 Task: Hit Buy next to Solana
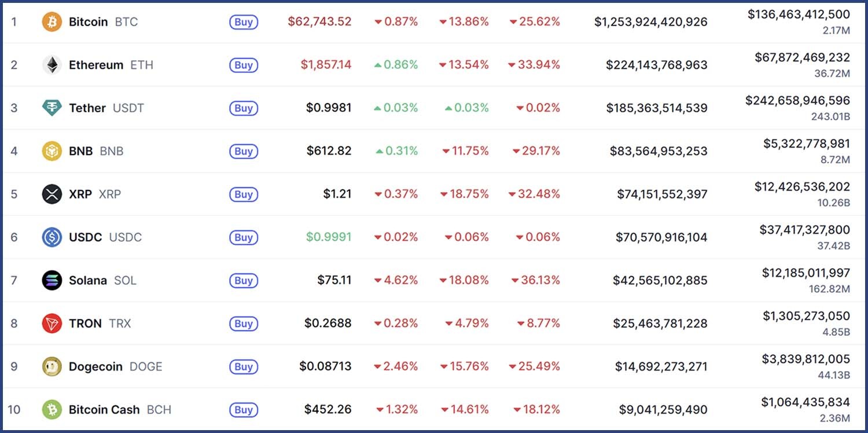(244, 281)
